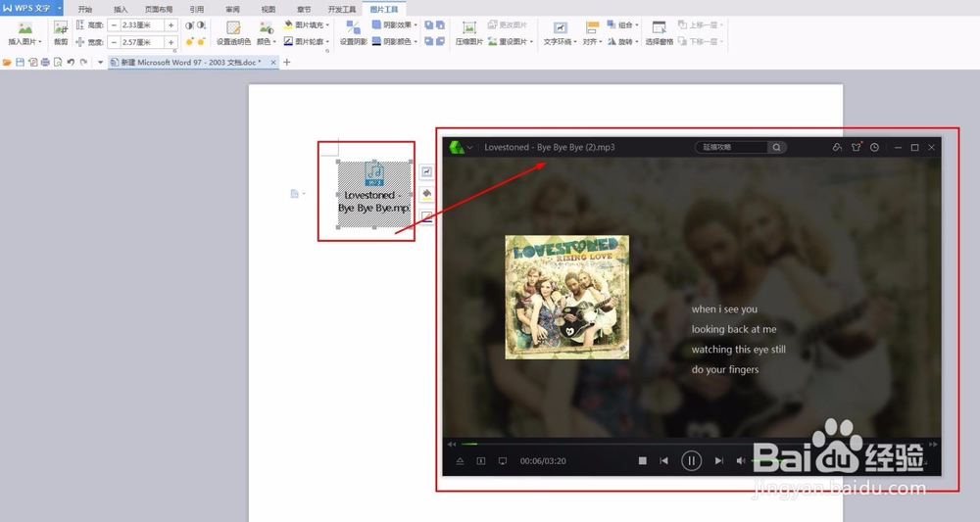
Task: Close the Word 97-2003 document tab
Action: (273, 63)
